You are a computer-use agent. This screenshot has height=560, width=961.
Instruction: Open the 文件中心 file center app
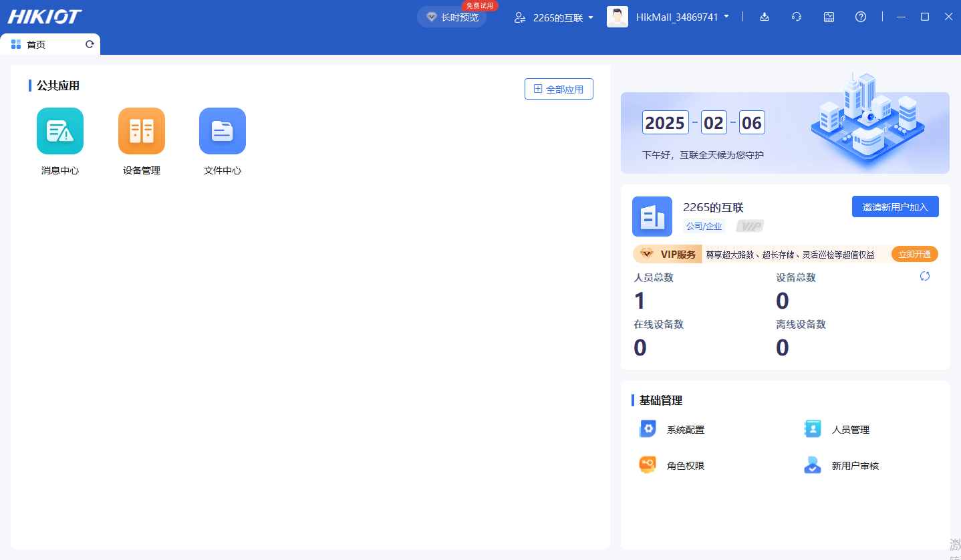point(223,131)
